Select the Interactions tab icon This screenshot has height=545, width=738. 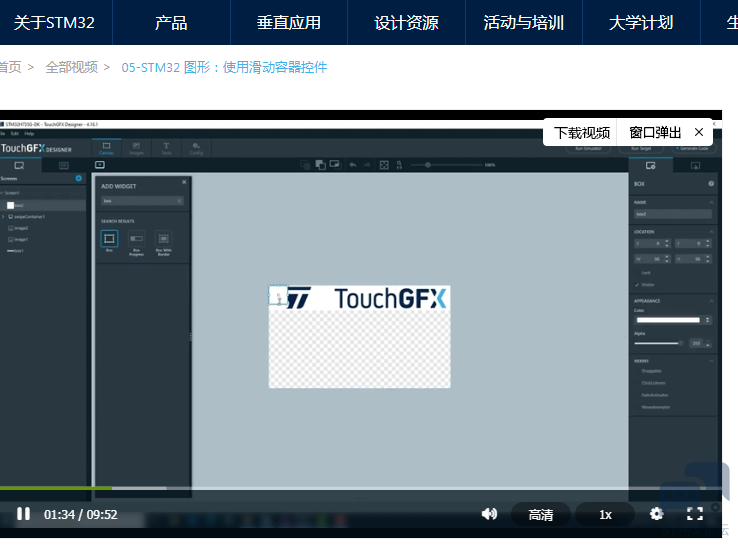click(x=695, y=165)
